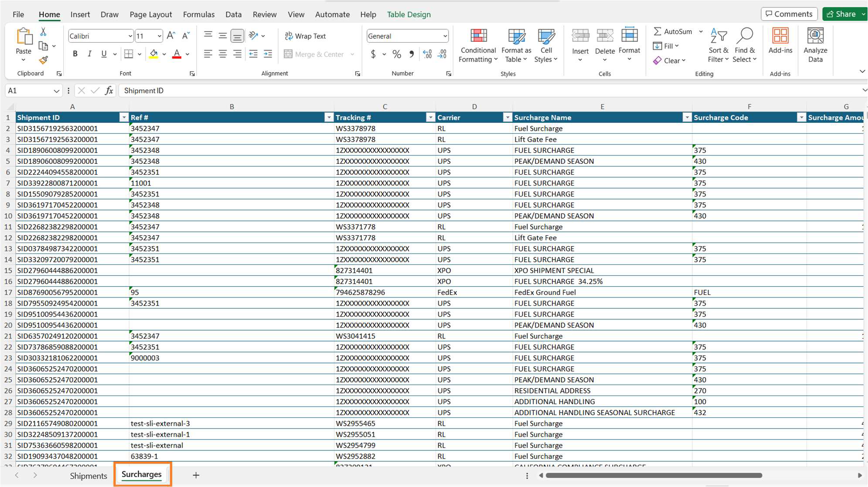Toggle Bold formatting
This screenshot has height=487, width=868.
point(75,54)
